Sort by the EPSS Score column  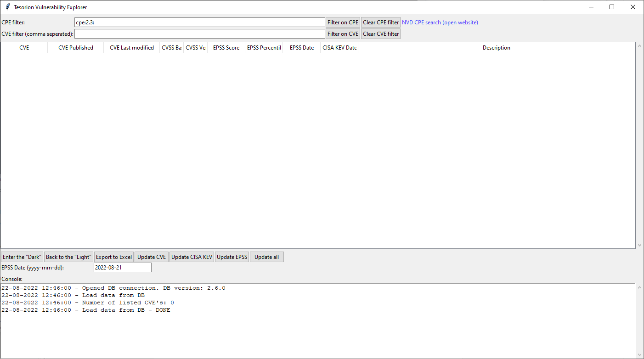pyautogui.click(x=226, y=47)
